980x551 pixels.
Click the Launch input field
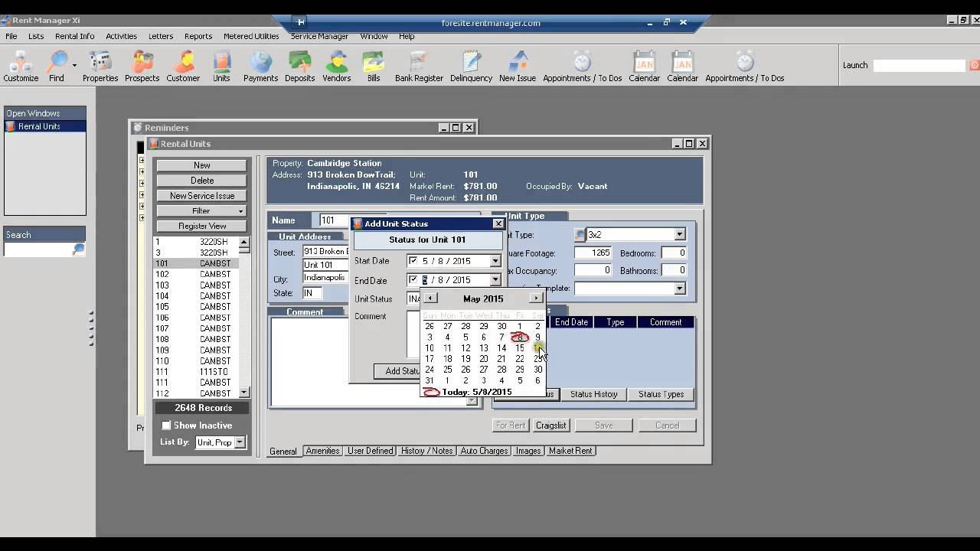pyautogui.click(x=920, y=66)
